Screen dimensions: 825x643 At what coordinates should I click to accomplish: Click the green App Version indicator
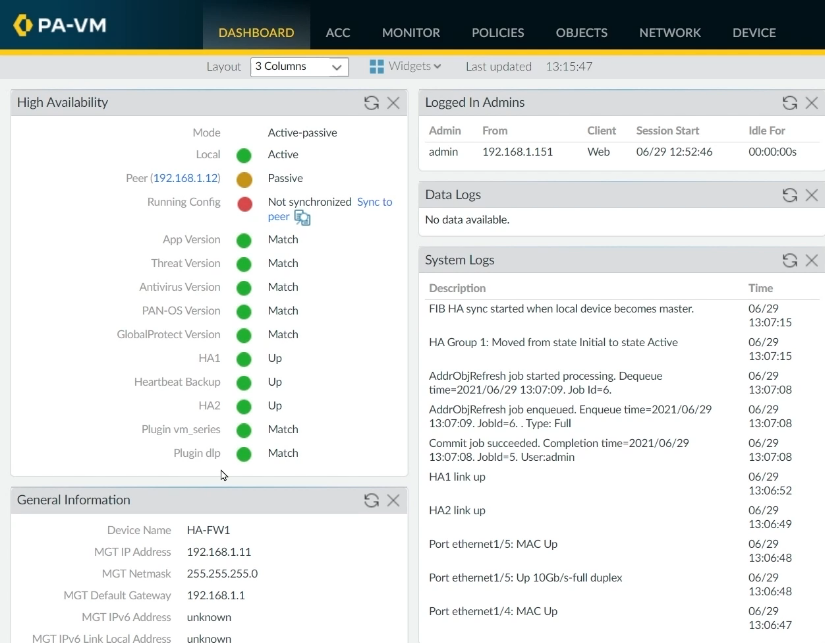[244, 240]
